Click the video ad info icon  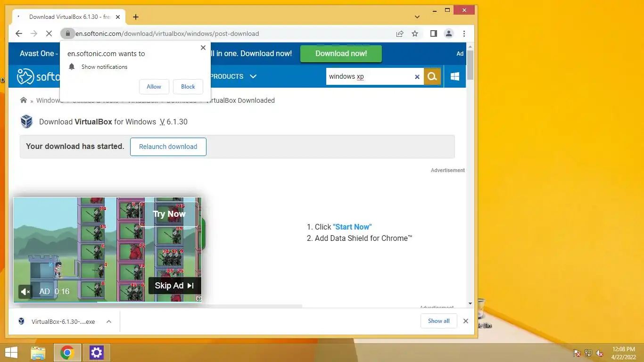[198, 298]
